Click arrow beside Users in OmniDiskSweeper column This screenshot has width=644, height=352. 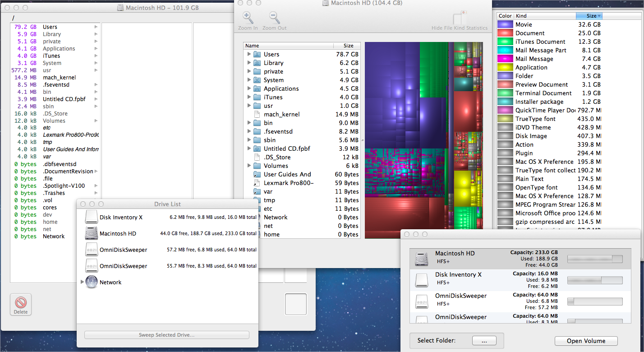point(96,27)
